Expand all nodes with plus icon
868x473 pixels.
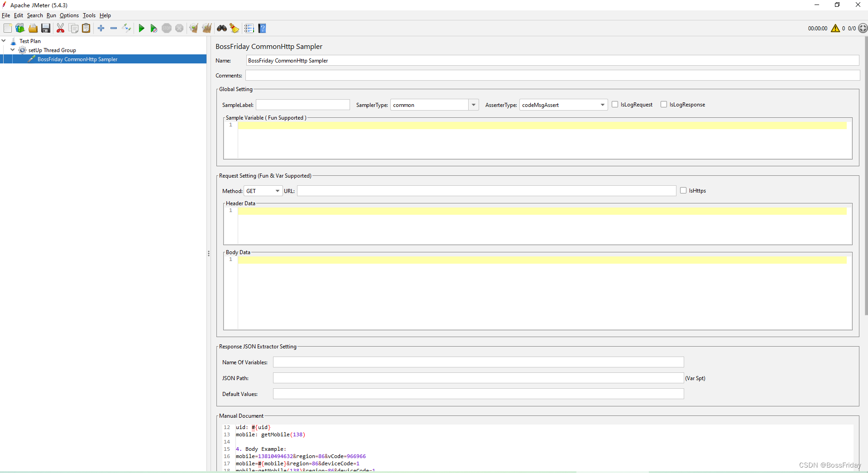pos(101,28)
